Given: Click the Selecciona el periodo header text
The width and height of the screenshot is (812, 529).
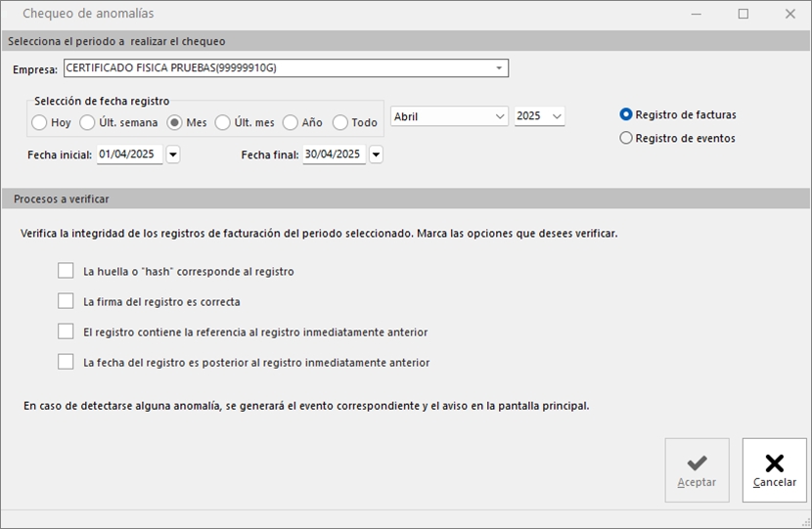Looking at the screenshot, I should (x=116, y=41).
